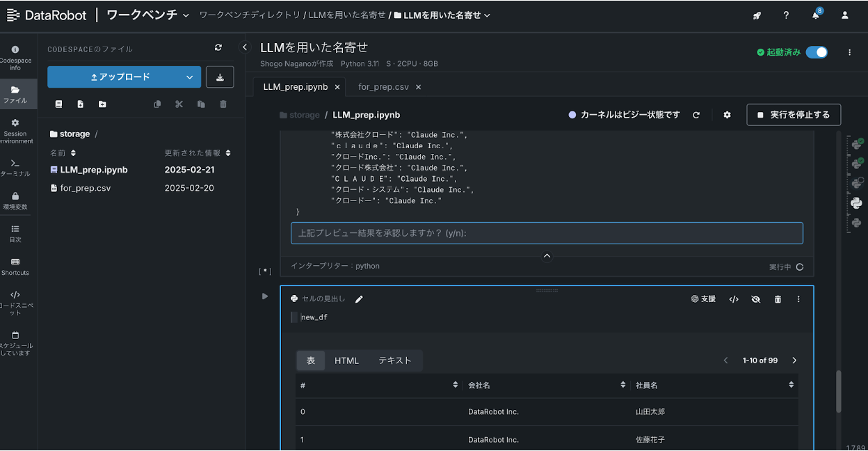Viewport: 868px width, 451px height.
Task: Hide cell output using eye-slash icon
Action: [x=756, y=299]
